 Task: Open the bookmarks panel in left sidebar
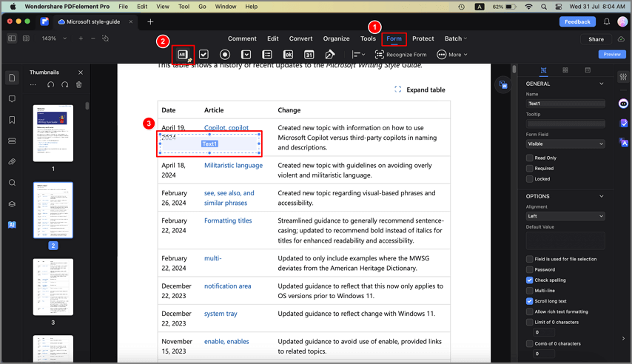coord(12,120)
